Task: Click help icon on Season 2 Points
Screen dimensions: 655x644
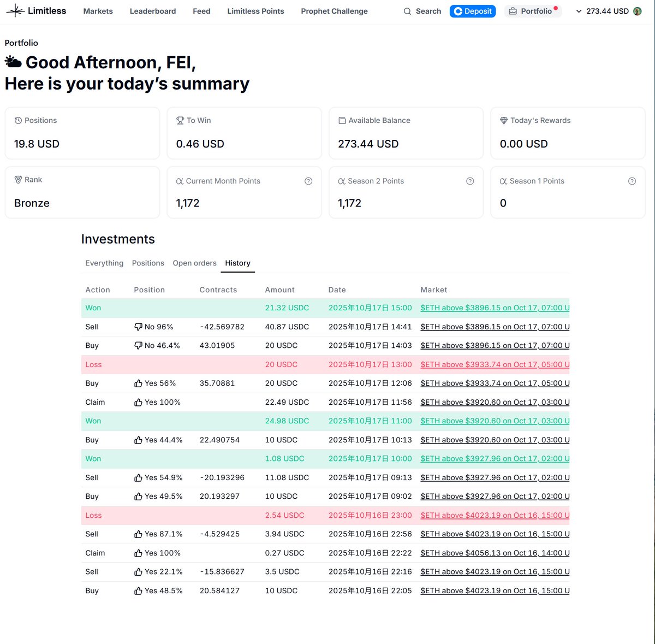Action: pyautogui.click(x=470, y=181)
